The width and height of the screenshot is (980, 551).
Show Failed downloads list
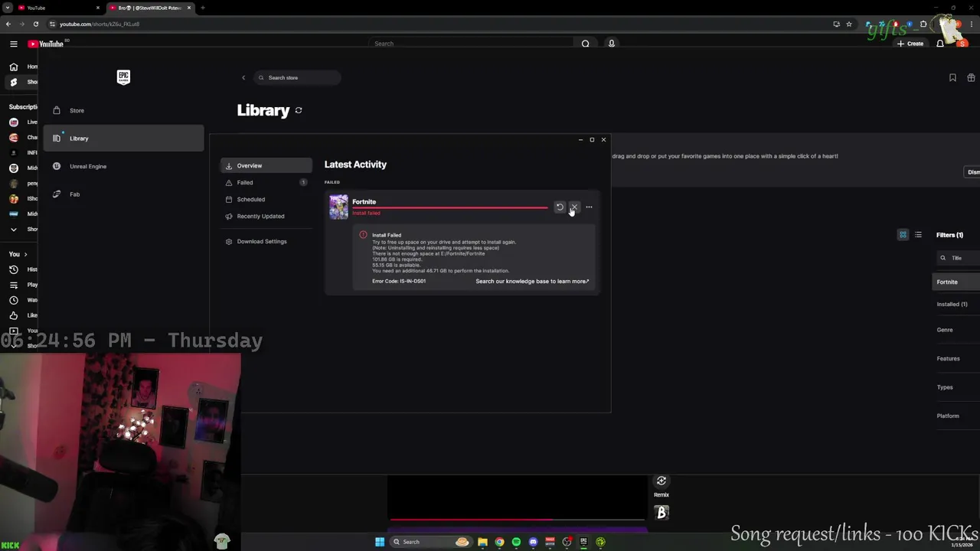[x=266, y=182]
